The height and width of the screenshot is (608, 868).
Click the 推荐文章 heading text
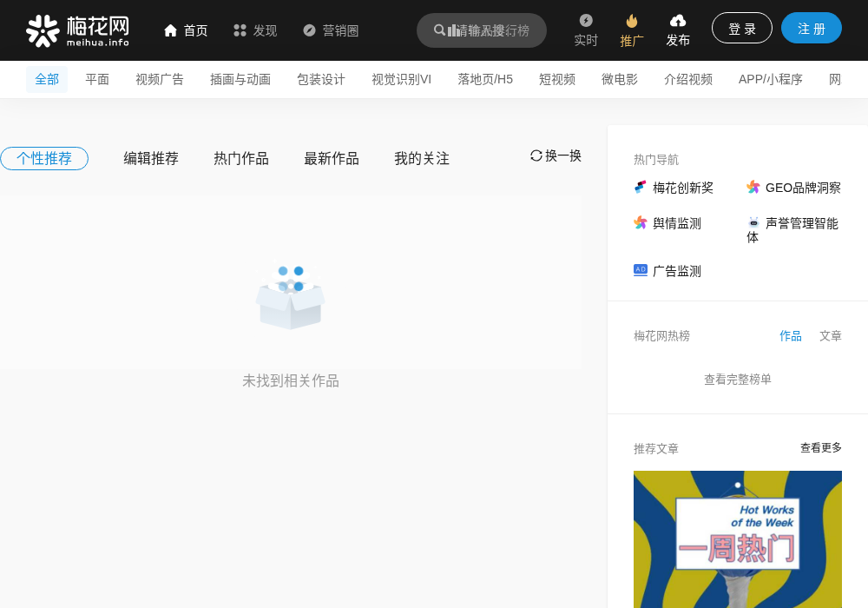(x=656, y=448)
